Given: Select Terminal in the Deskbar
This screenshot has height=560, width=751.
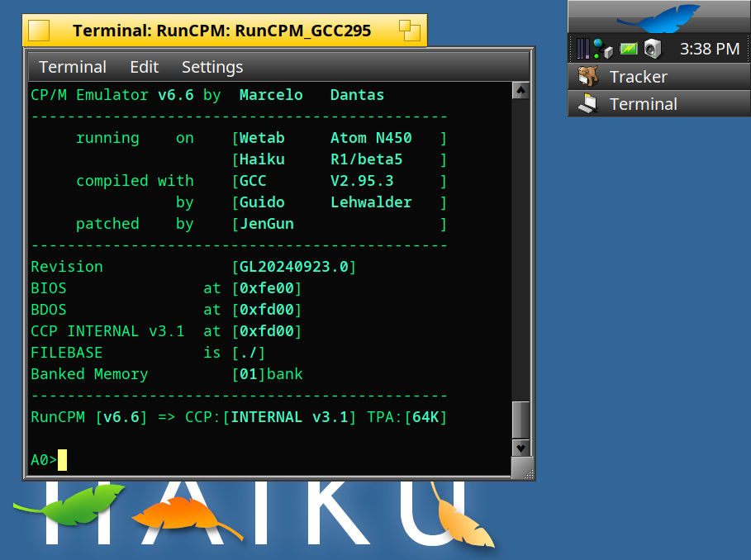Looking at the screenshot, I should click(659, 104).
